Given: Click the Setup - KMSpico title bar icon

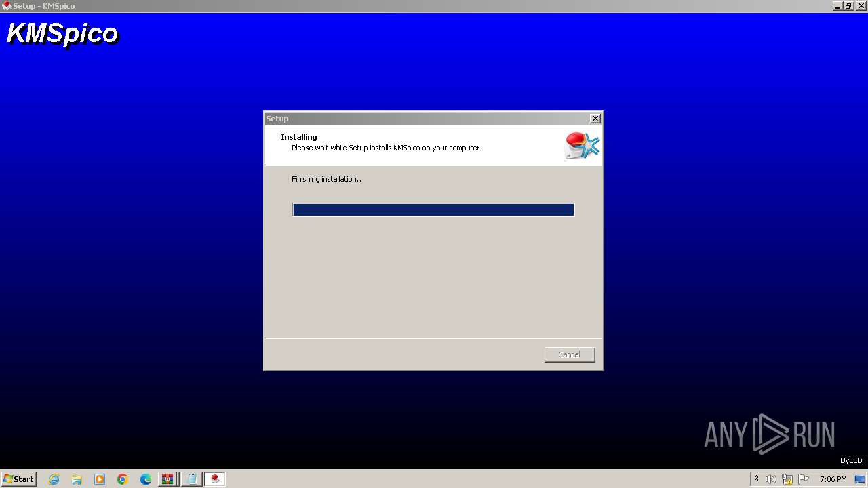Looking at the screenshot, I should pos(7,6).
